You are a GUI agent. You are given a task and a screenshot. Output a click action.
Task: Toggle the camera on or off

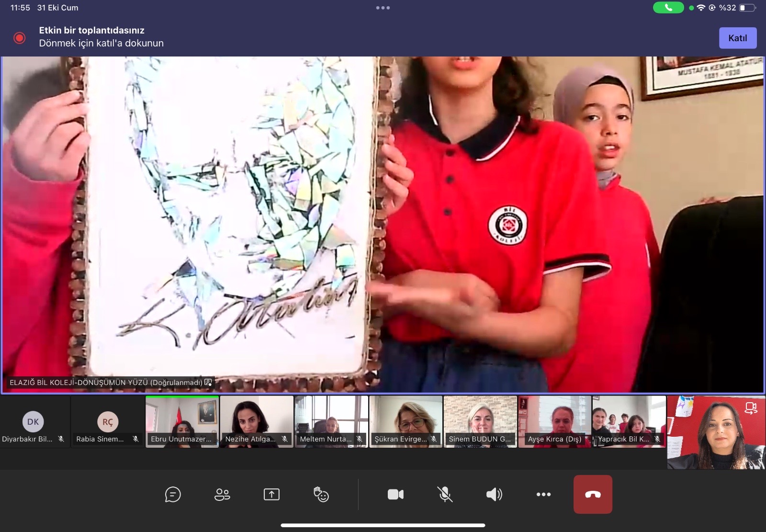pyautogui.click(x=395, y=494)
